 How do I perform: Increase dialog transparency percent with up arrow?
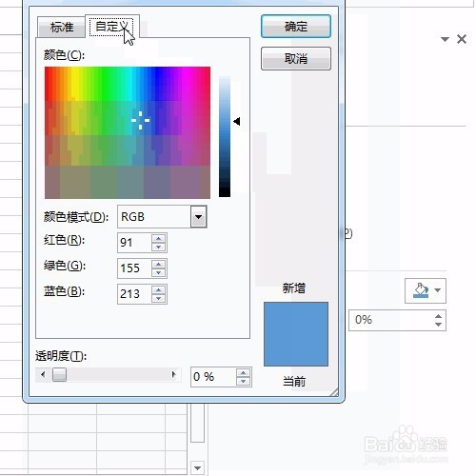(x=244, y=373)
